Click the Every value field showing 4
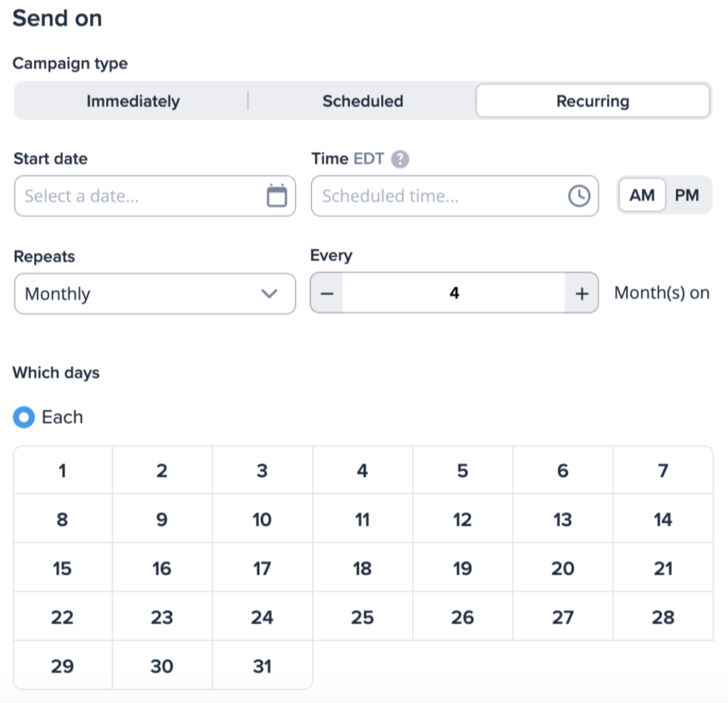728x703 pixels. pyautogui.click(x=454, y=293)
